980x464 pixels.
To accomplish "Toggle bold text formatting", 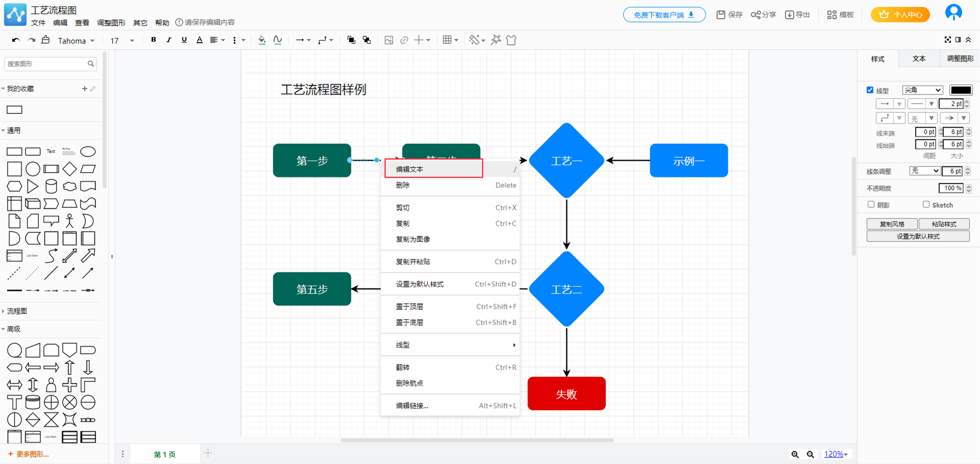I will point(153,40).
